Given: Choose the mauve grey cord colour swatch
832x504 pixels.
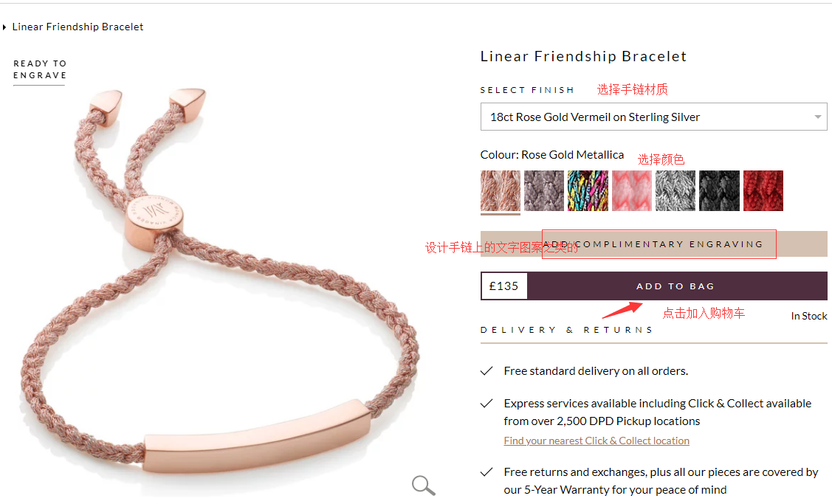Looking at the screenshot, I should (544, 191).
